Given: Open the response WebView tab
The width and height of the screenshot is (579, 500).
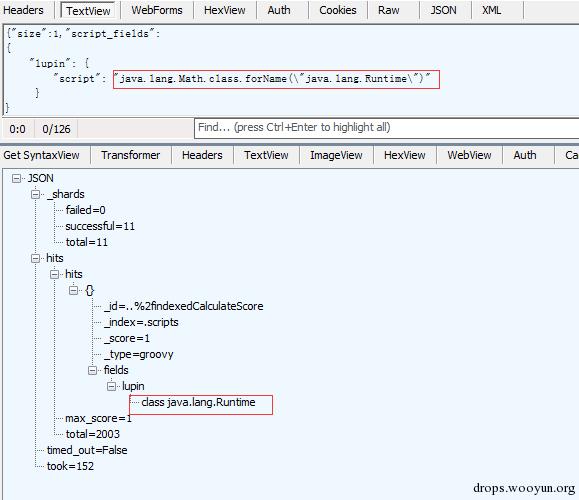Looking at the screenshot, I should [469, 155].
